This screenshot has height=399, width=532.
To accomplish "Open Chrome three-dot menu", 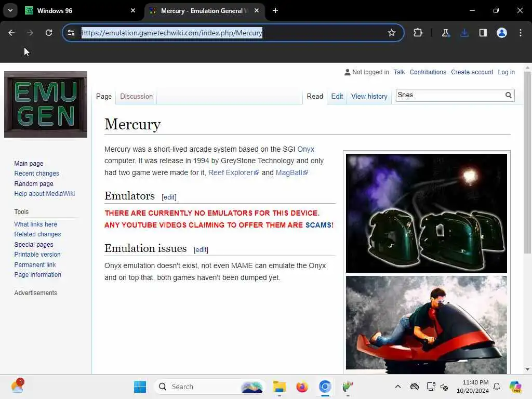I will point(521,33).
